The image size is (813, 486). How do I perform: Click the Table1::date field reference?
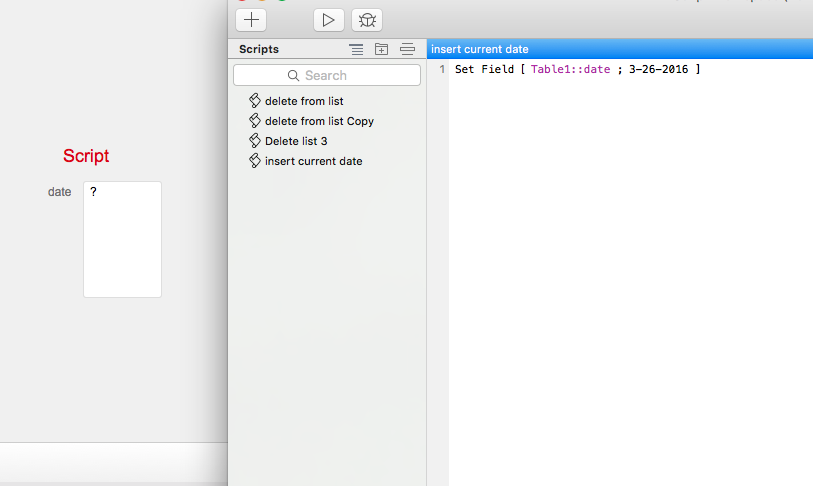[570, 69]
